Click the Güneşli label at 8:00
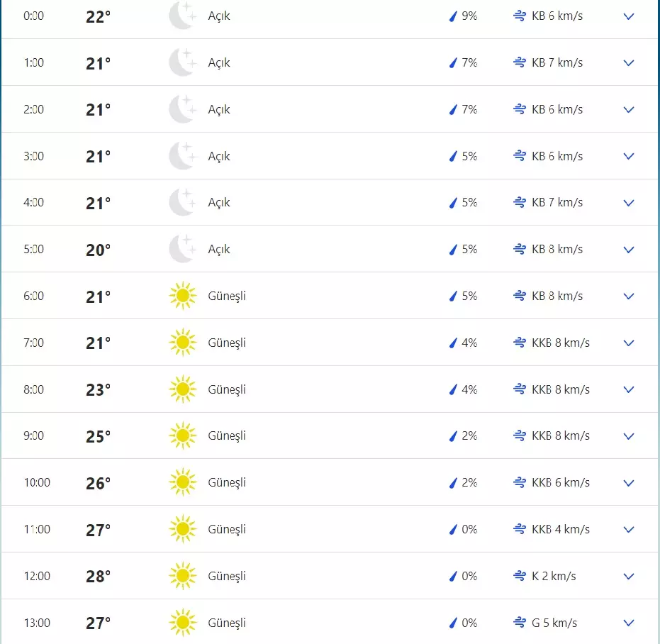The width and height of the screenshot is (660, 644). click(x=227, y=389)
